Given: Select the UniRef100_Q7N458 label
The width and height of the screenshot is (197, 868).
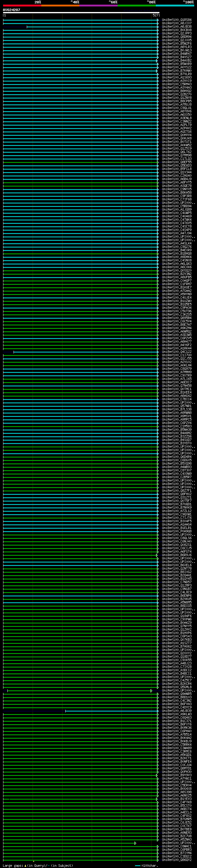Looking at the screenshot, I should (176, 386).
